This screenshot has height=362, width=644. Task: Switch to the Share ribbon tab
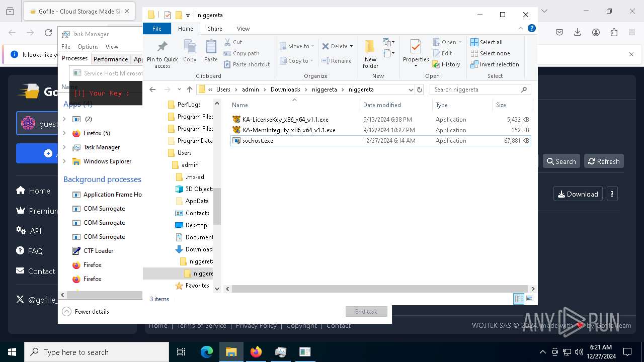[x=215, y=29]
